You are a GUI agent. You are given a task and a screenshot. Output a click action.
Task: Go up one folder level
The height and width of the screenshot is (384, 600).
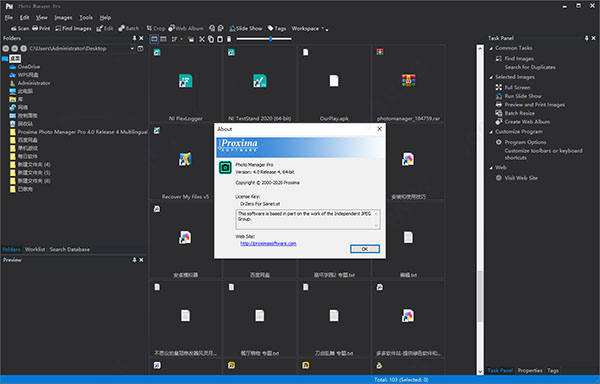tap(24, 49)
